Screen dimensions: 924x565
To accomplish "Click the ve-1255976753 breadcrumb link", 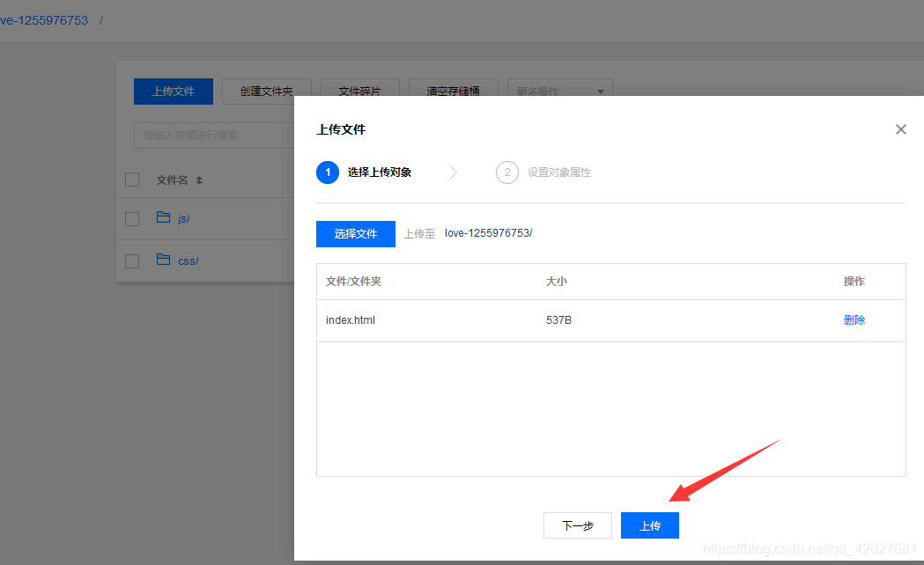I will click(44, 20).
